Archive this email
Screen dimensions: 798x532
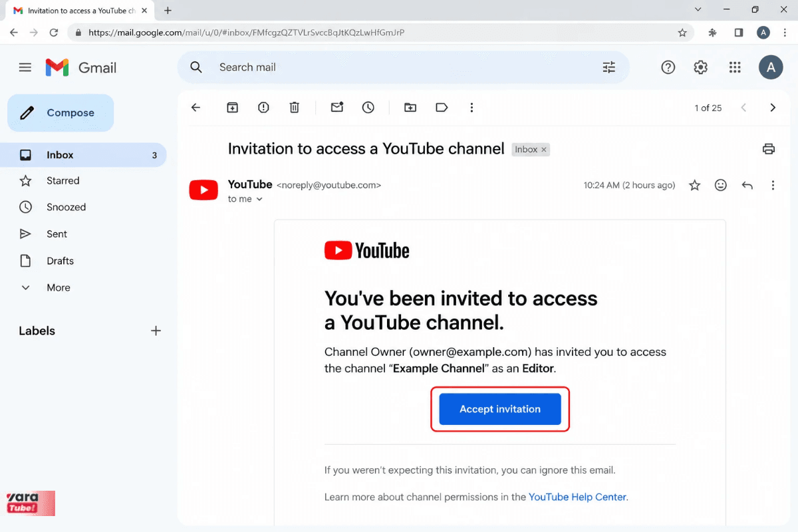[x=232, y=108]
